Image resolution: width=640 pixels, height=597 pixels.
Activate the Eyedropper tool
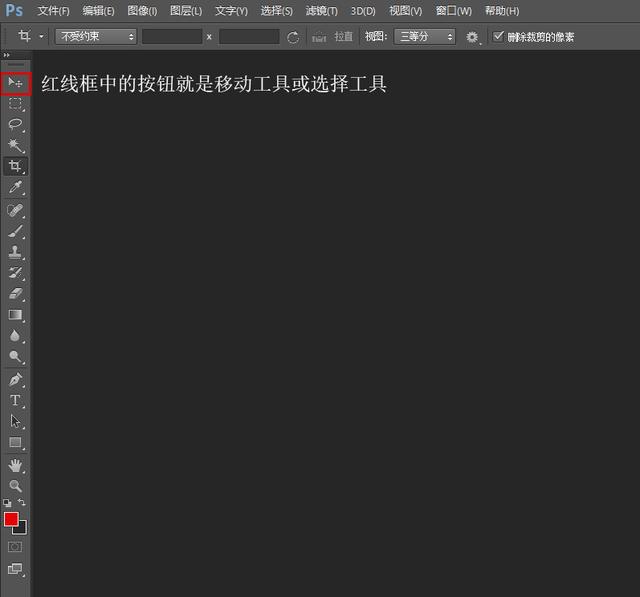click(x=16, y=187)
